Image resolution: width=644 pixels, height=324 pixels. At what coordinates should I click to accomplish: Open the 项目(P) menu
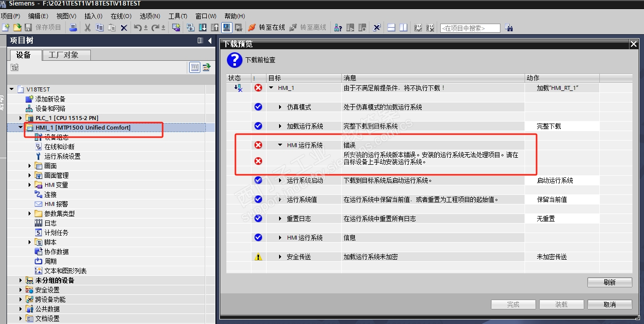coord(11,16)
